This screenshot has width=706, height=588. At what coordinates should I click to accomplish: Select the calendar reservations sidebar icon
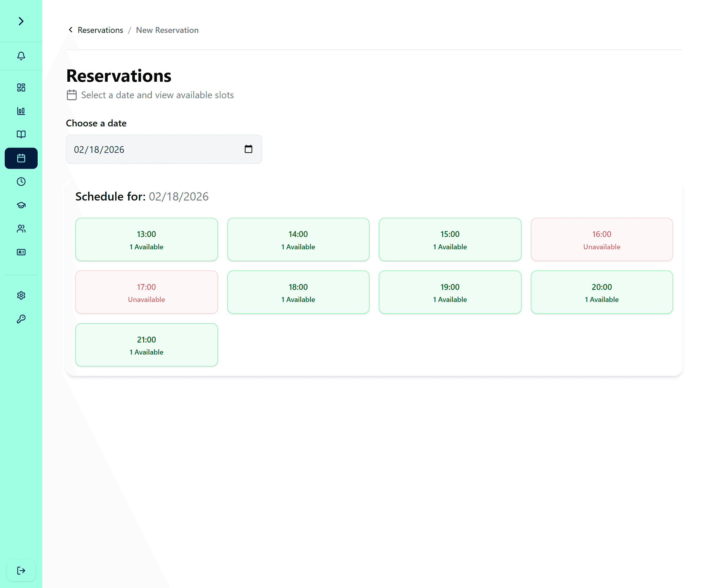(x=21, y=158)
